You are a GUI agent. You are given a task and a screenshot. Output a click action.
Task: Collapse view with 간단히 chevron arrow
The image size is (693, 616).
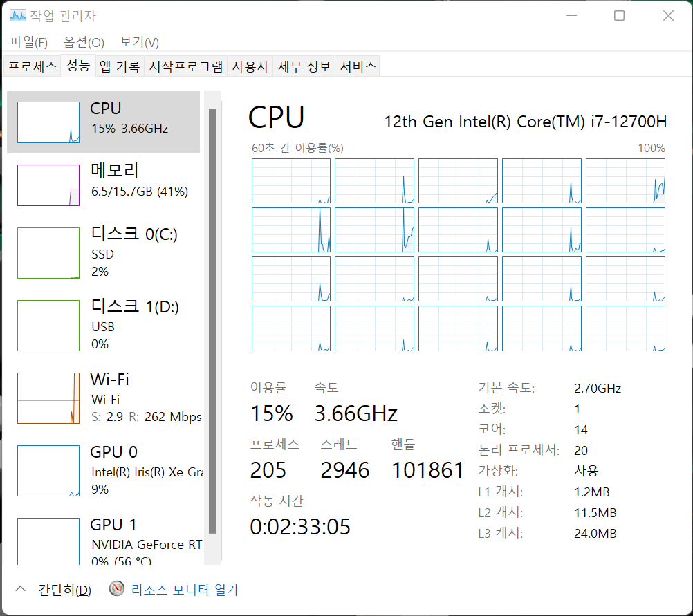point(21,589)
